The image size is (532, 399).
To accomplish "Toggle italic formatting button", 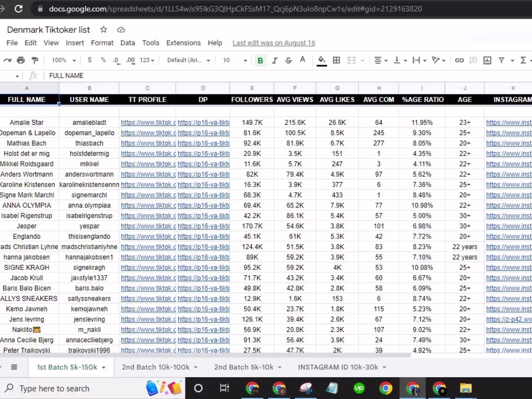I will (x=275, y=60).
